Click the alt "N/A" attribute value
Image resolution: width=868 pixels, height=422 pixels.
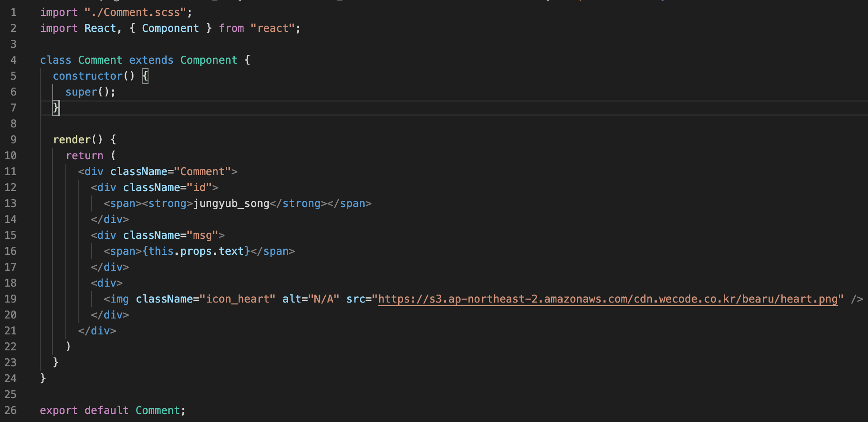pyautogui.click(x=324, y=299)
